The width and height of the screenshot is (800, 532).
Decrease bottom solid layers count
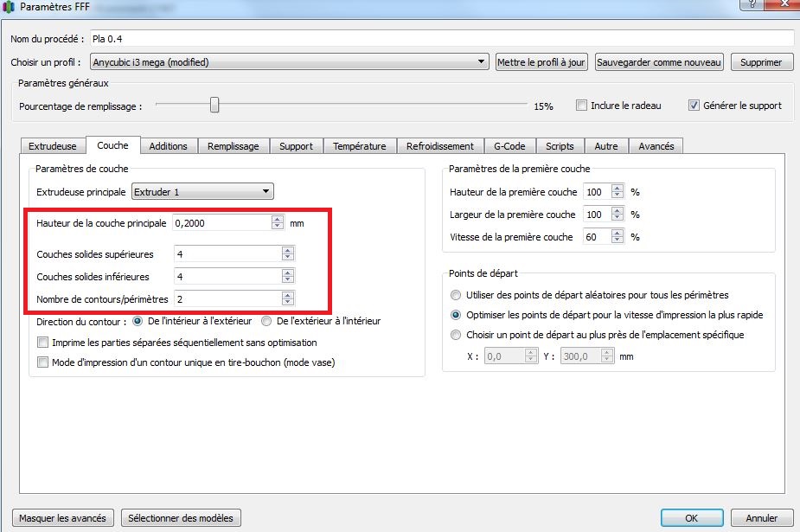coord(288,279)
